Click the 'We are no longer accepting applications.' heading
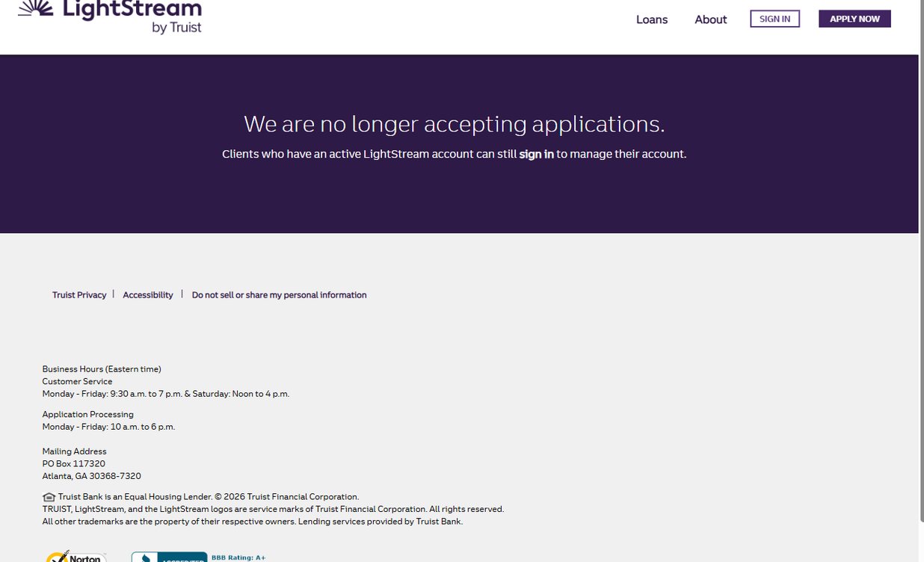The image size is (924, 562). coord(455,123)
